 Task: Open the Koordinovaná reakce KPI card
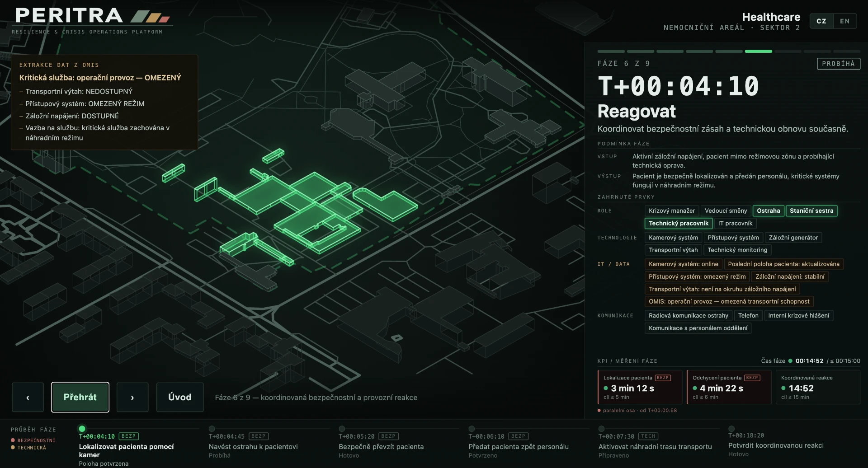pos(818,387)
